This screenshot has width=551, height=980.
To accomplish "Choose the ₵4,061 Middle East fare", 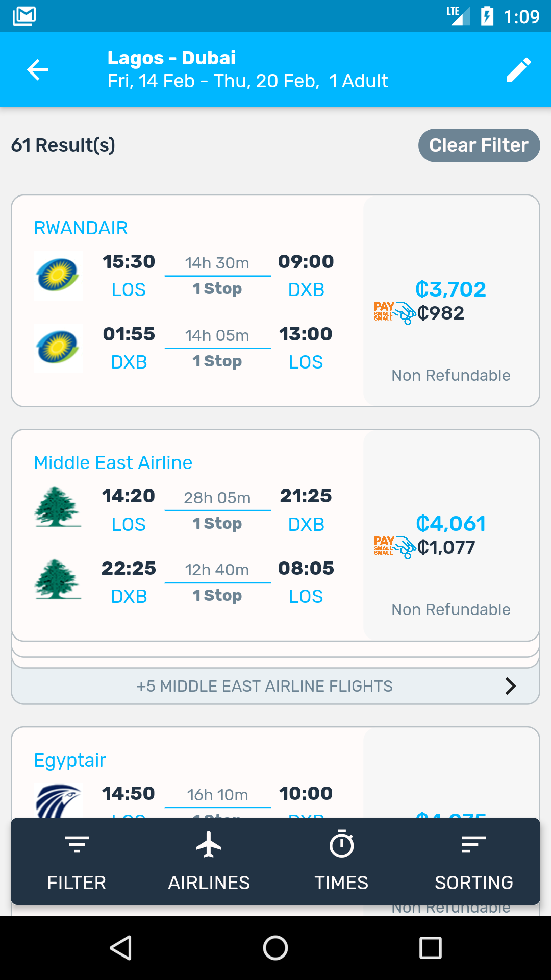I will point(450,524).
